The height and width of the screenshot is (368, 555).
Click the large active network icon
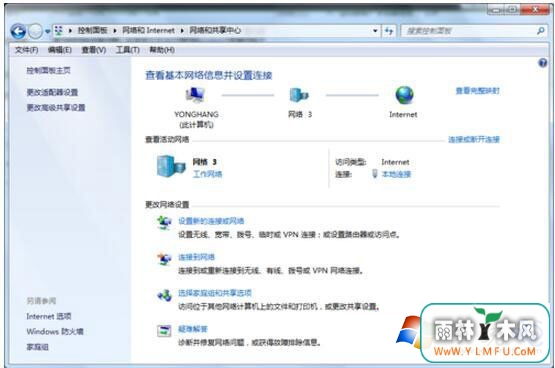tap(171, 166)
